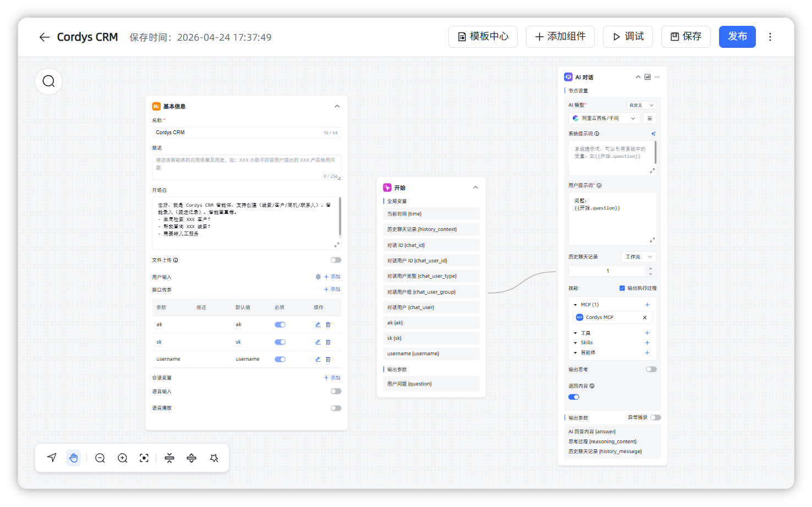Open the AI 对话 node execution detail icon
This screenshot has width=812, height=507.
pos(648,77)
